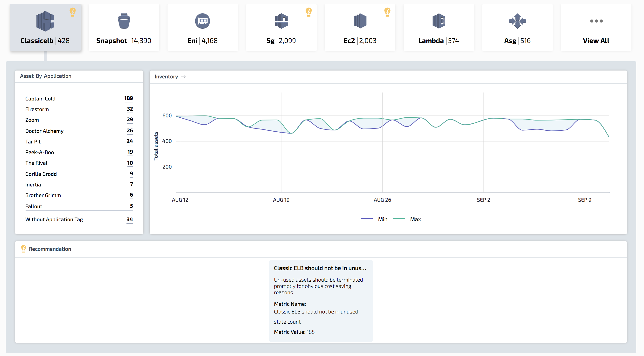The height and width of the screenshot is (356, 644).
Task: Open the Inventory arrow link
Action: click(x=183, y=77)
